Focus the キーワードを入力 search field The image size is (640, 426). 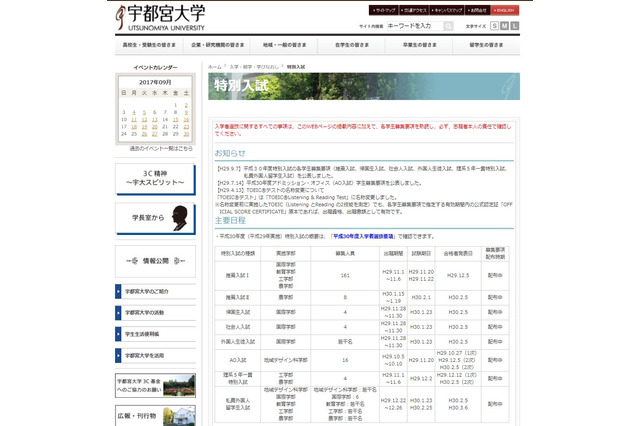coord(414,26)
